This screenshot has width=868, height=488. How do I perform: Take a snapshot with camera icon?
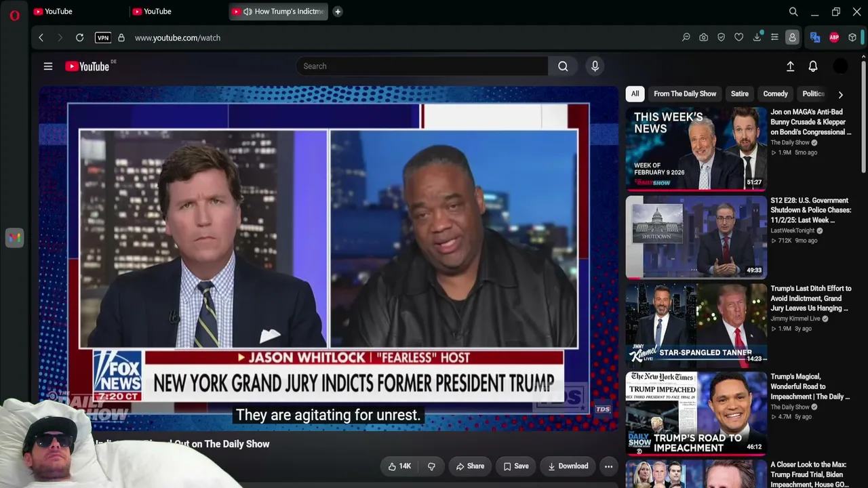point(704,38)
